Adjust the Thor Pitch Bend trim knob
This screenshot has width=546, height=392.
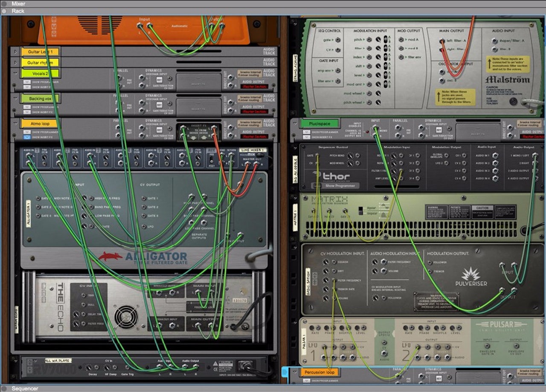coord(350,156)
